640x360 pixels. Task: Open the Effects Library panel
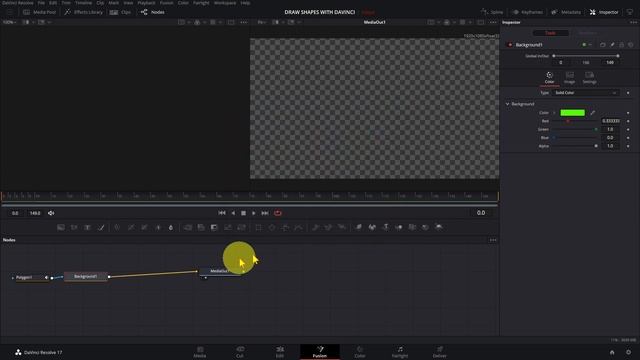point(84,12)
